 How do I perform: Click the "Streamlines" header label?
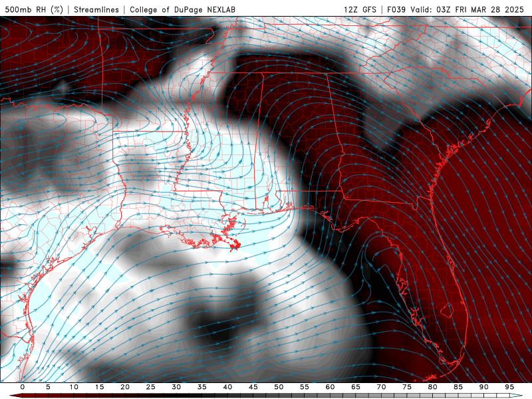click(x=96, y=9)
